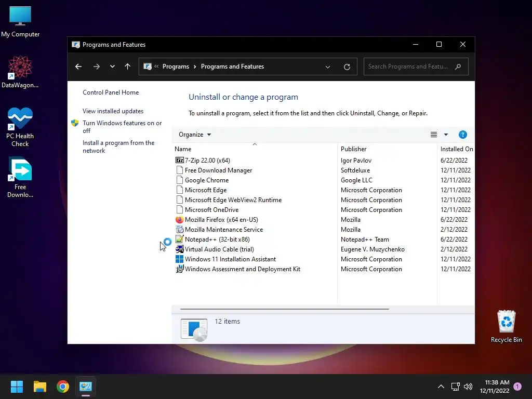The height and width of the screenshot is (399, 532).
Task: Select Windows 11 Installation Assistant entry
Action: tap(323, 259)
